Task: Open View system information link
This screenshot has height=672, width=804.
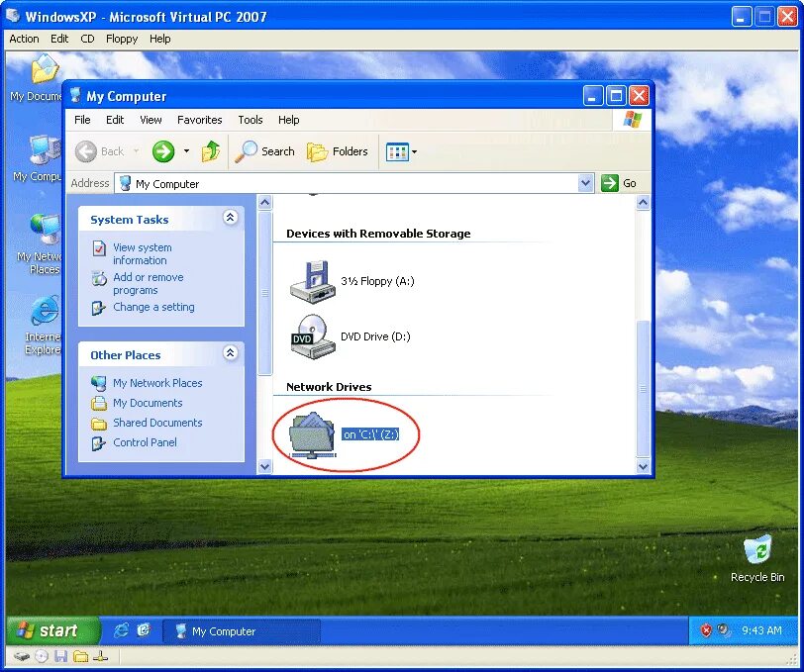Action: click(x=143, y=253)
